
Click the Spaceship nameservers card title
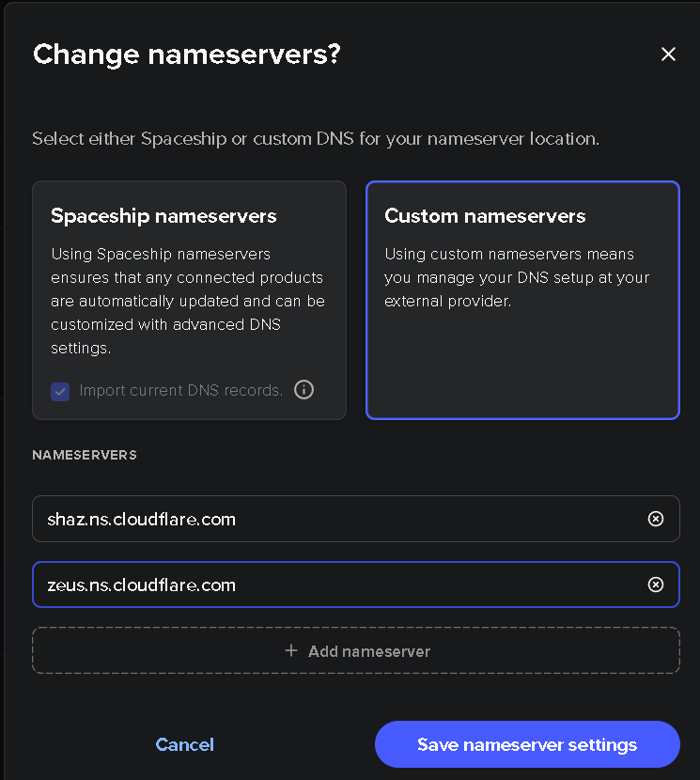click(x=163, y=216)
